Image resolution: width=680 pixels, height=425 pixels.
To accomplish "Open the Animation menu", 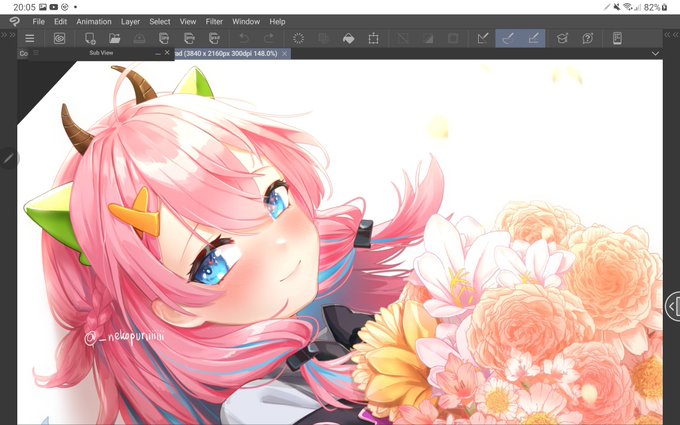I will point(94,21).
